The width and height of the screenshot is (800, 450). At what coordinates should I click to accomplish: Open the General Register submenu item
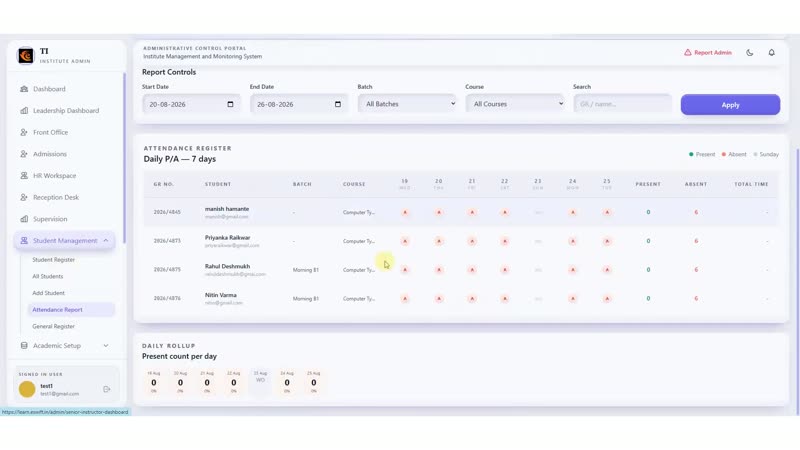54,327
